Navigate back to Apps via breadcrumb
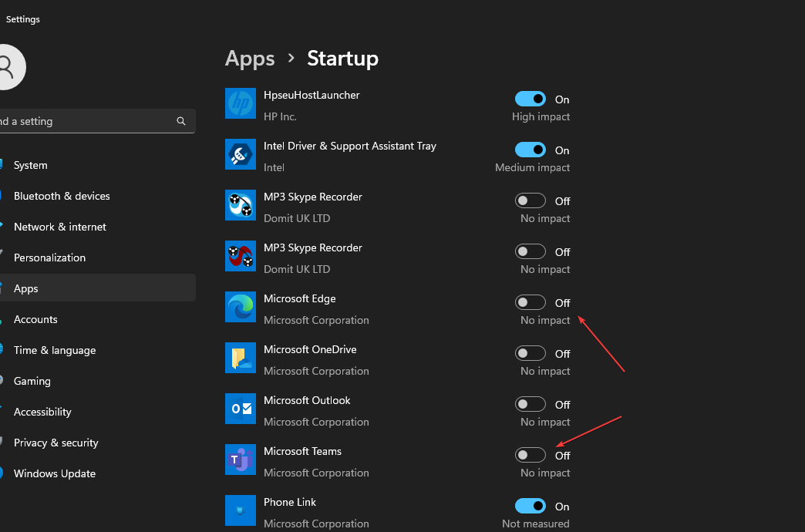The height and width of the screenshot is (532, 805). tap(250, 59)
